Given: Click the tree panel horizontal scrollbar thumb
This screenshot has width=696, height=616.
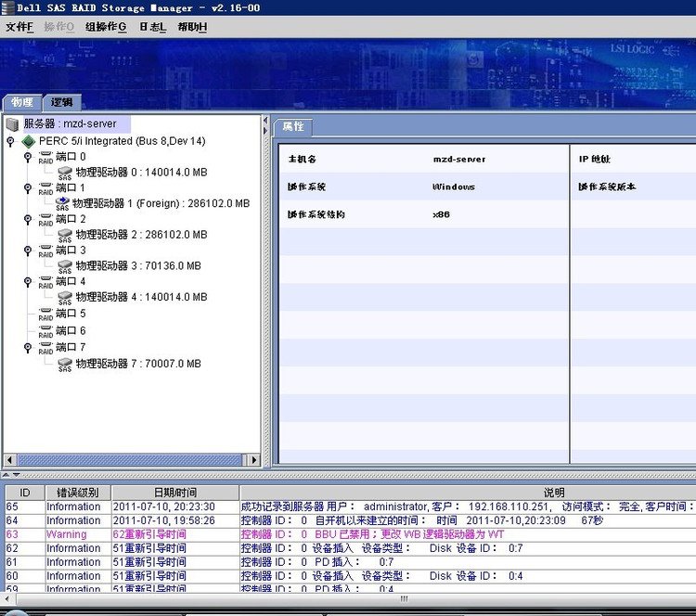Looking at the screenshot, I should pos(131,460).
